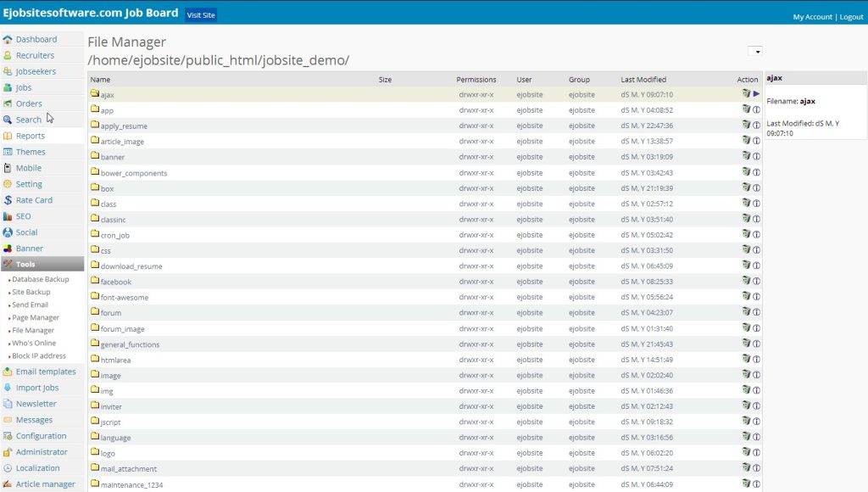Click the Messages envelope icon

[x=7, y=420]
